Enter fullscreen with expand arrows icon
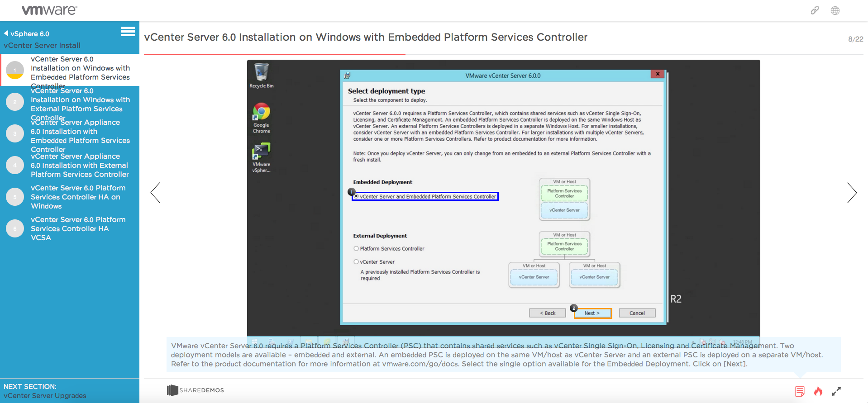868x403 pixels. coord(836,391)
